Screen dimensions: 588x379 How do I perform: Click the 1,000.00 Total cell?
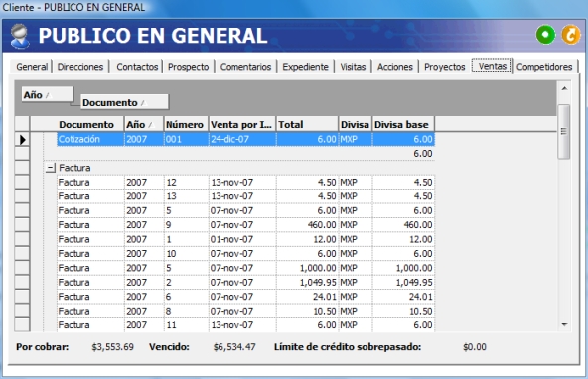[x=307, y=268]
